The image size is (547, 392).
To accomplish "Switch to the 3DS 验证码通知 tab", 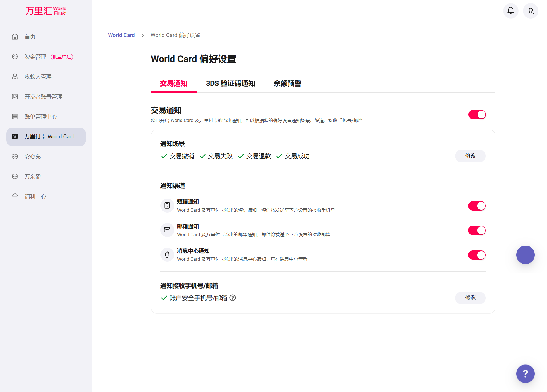I will point(230,83).
